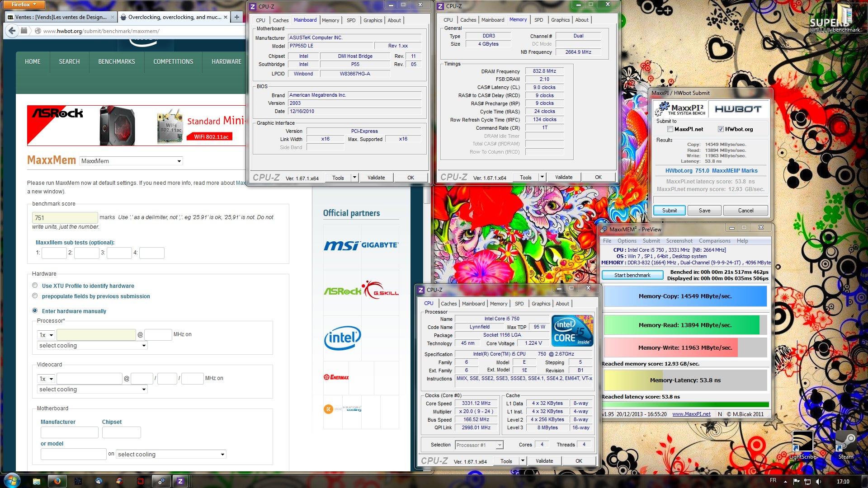This screenshot has height=488, width=868.
Task: Open the network tray icon
Action: pyautogui.click(x=807, y=481)
